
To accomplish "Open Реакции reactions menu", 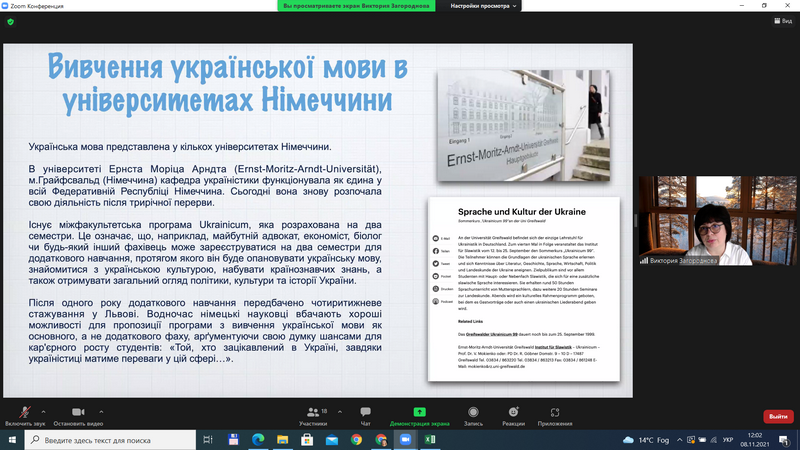I will click(513, 416).
